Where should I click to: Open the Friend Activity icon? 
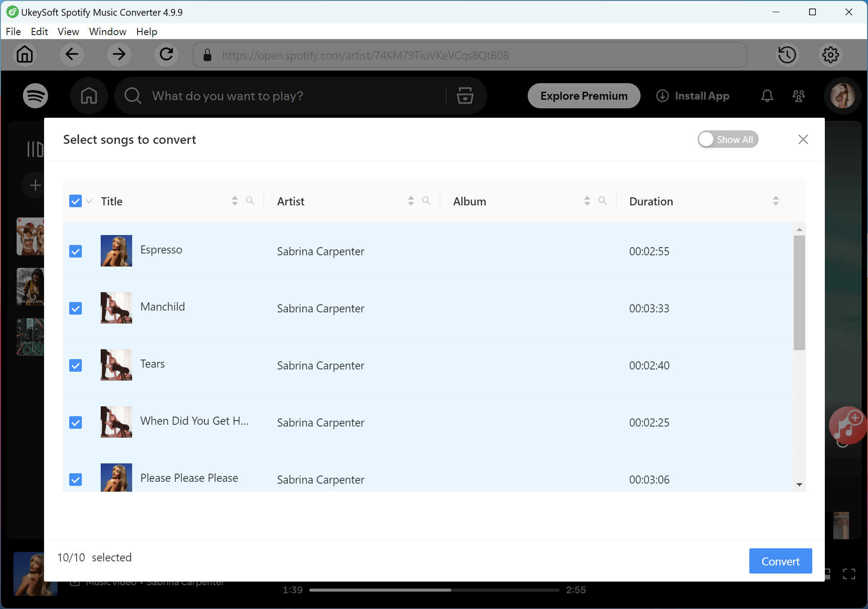tap(798, 96)
